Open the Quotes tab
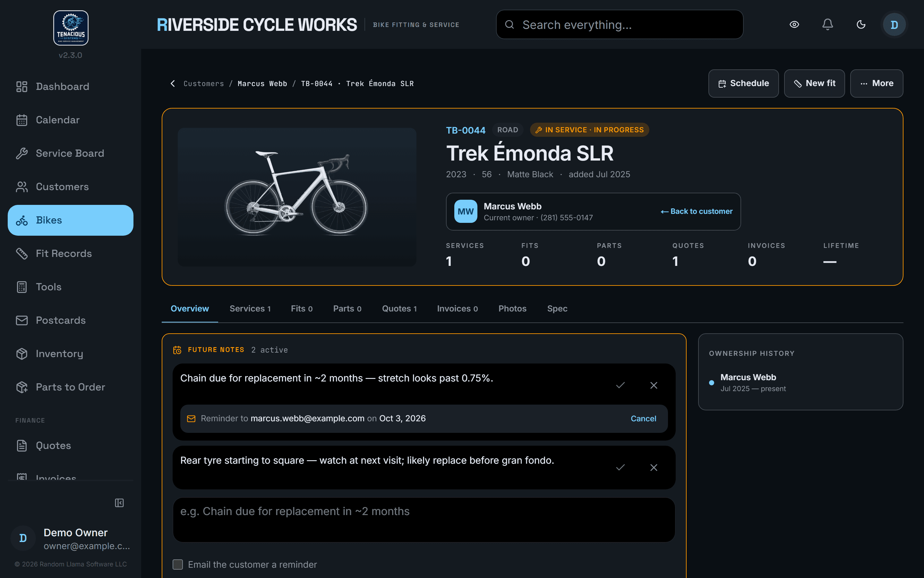 tap(399, 309)
